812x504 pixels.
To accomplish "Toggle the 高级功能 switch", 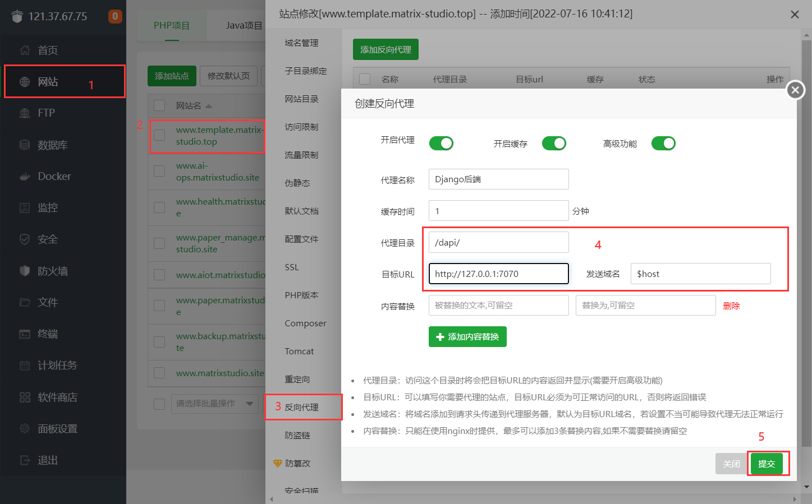I will [x=663, y=144].
